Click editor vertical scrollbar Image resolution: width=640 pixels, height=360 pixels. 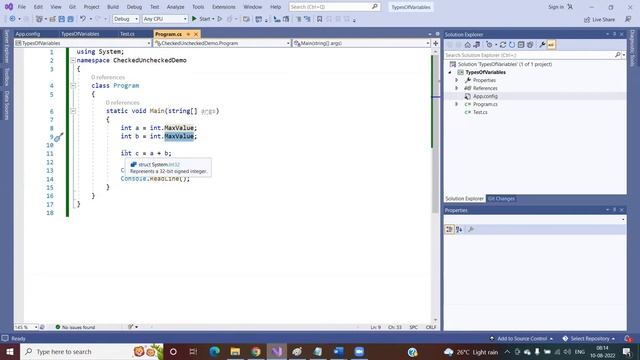[436, 186]
